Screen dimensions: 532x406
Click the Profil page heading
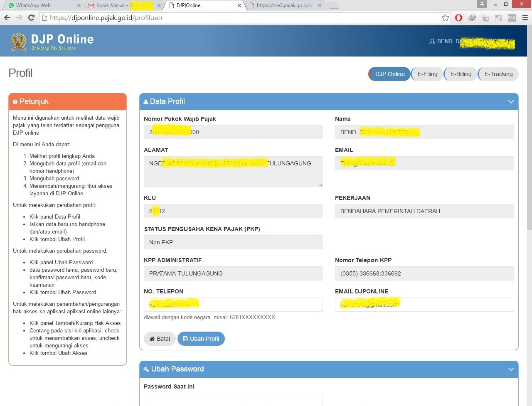[20, 73]
